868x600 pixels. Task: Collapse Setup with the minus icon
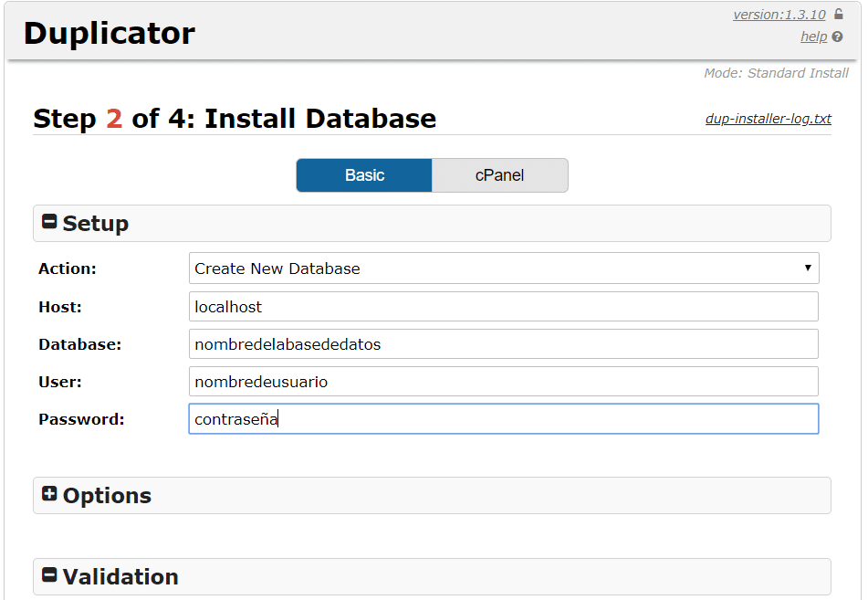tap(49, 222)
